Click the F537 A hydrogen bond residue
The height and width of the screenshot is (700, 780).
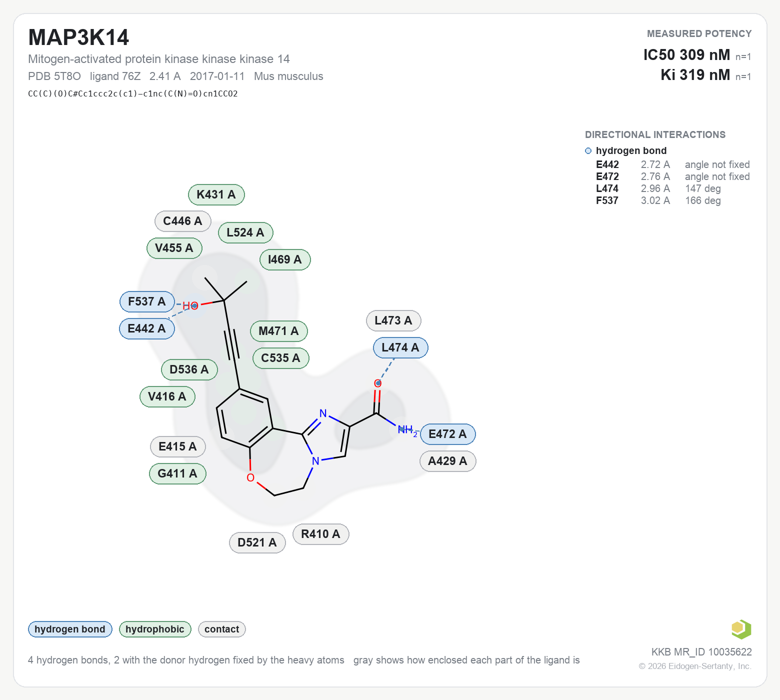(147, 301)
